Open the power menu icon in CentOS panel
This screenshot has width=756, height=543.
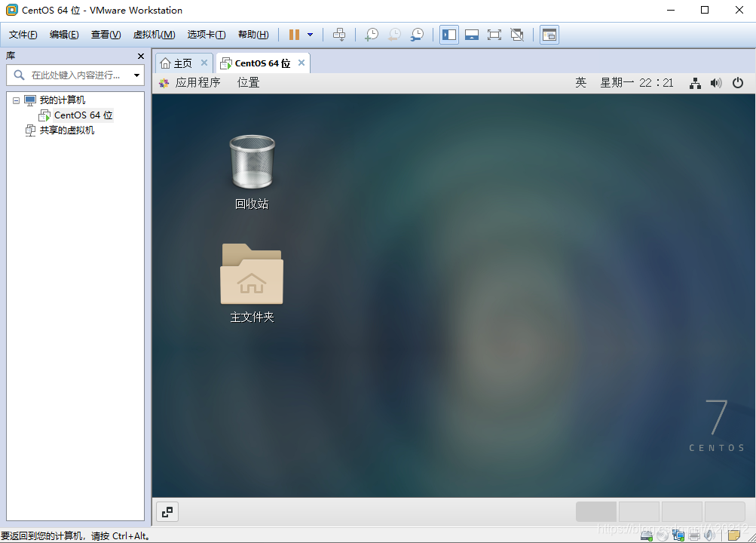(738, 83)
